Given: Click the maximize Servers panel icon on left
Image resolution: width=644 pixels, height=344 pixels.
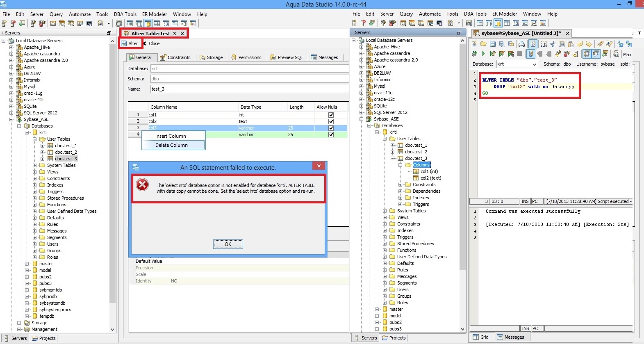Looking at the screenshot, I should pyautogui.click(x=109, y=33).
